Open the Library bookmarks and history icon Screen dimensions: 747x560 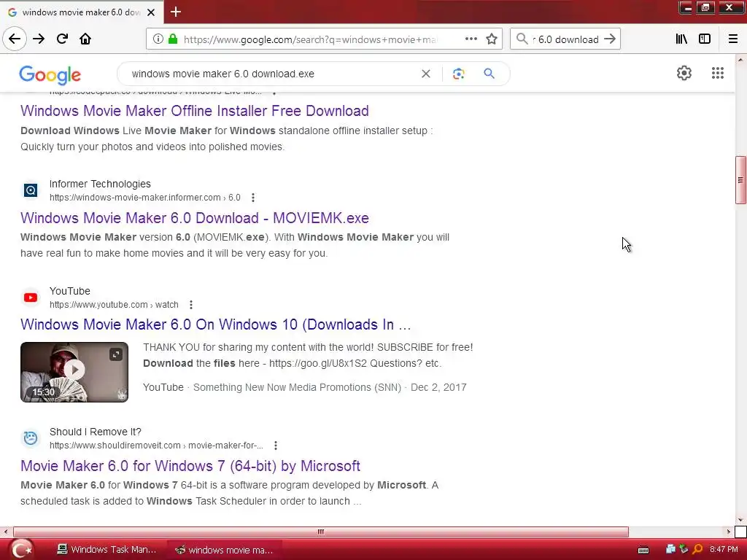tap(681, 39)
